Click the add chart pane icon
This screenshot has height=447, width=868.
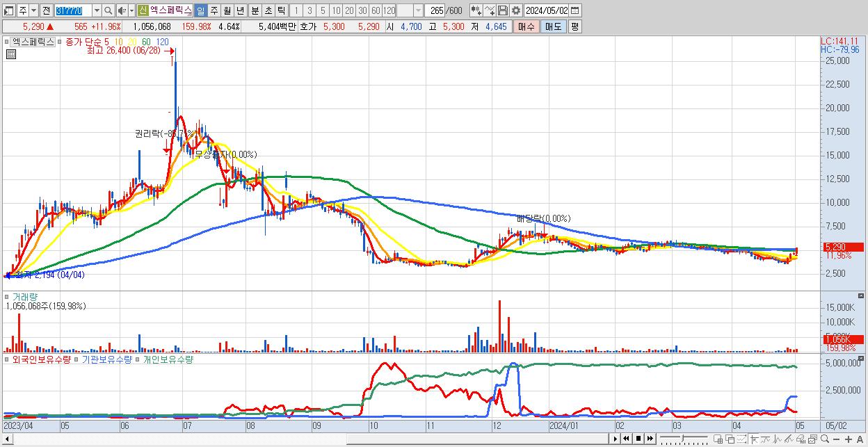coord(718,439)
